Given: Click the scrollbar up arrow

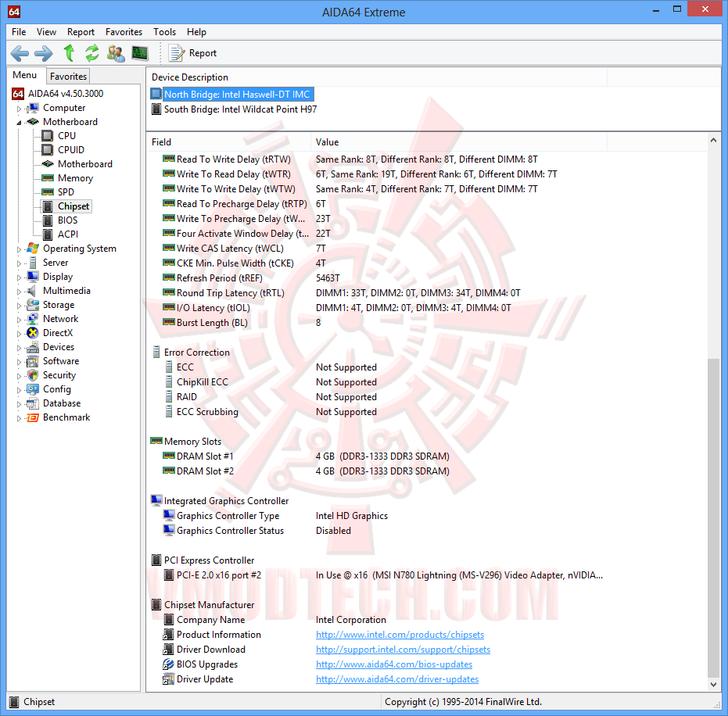Looking at the screenshot, I should pos(714,140).
